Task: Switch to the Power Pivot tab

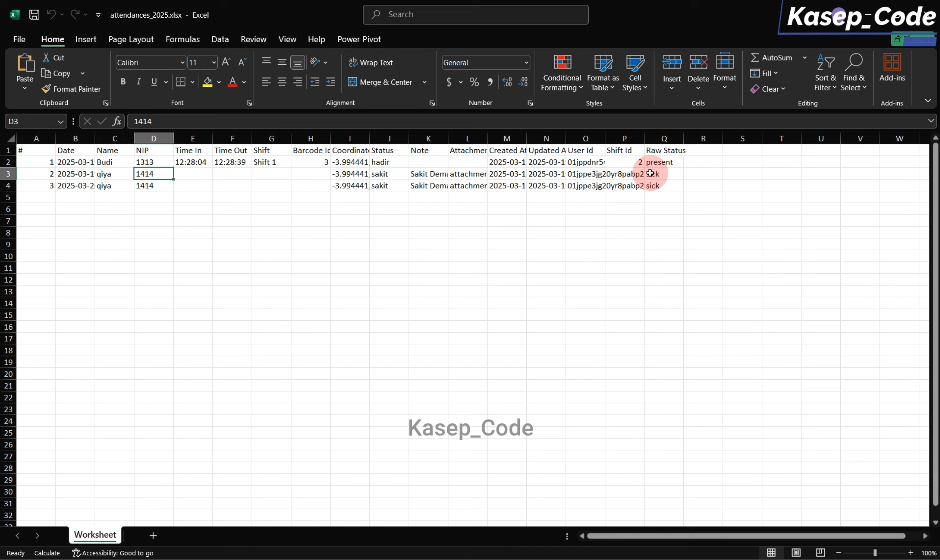Action: point(359,39)
